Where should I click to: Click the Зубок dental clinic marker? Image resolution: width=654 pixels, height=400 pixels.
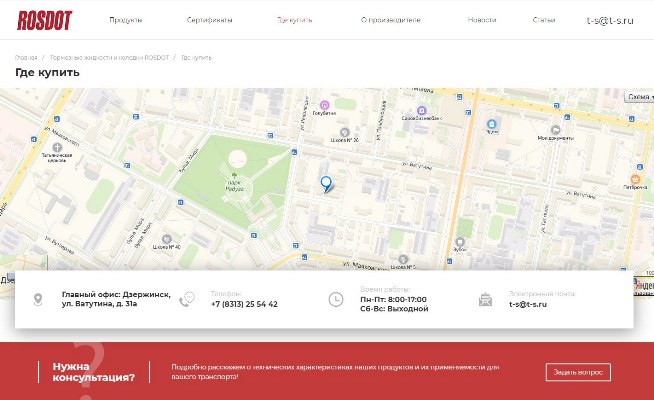point(460,242)
